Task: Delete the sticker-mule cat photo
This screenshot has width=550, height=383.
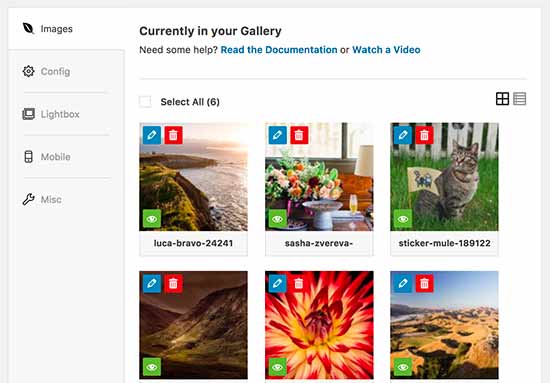Action: point(424,135)
